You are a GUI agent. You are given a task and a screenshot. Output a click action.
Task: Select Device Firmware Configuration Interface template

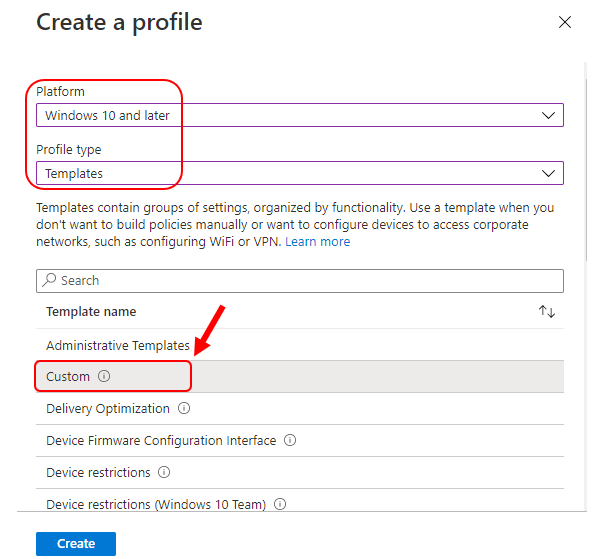(299, 441)
